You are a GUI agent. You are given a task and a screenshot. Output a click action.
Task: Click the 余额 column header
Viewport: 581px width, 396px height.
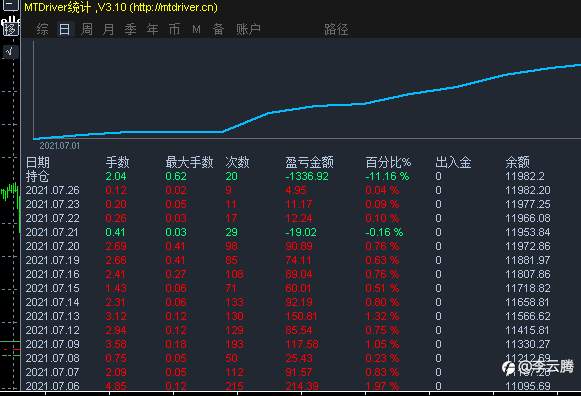[x=517, y=162]
